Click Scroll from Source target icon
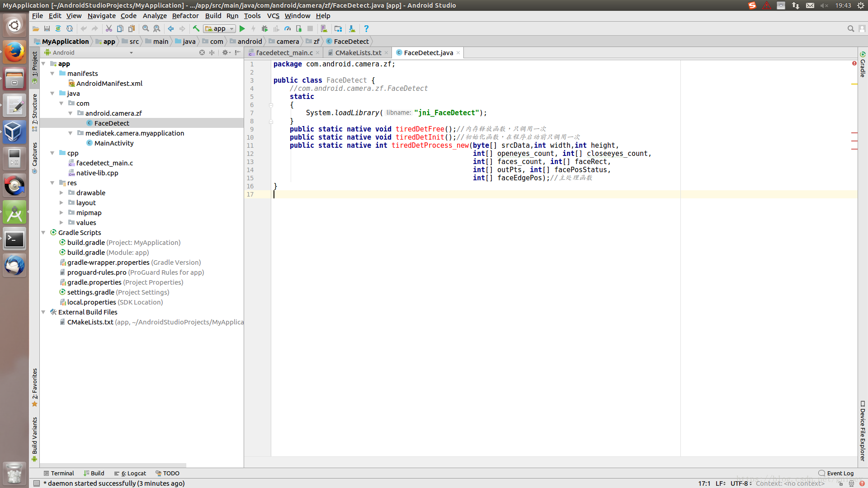868x488 pixels. [x=202, y=52]
